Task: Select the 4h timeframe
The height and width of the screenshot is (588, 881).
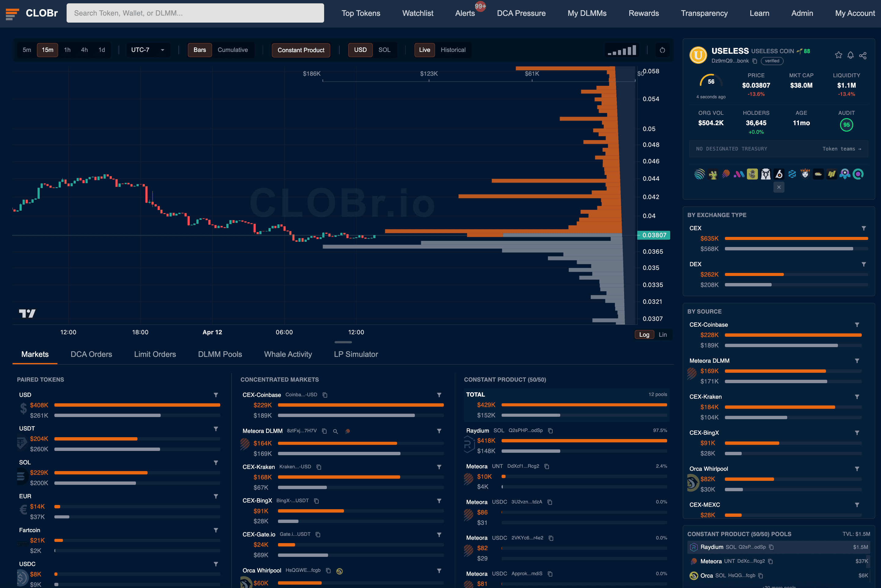Action: [84, 50]
